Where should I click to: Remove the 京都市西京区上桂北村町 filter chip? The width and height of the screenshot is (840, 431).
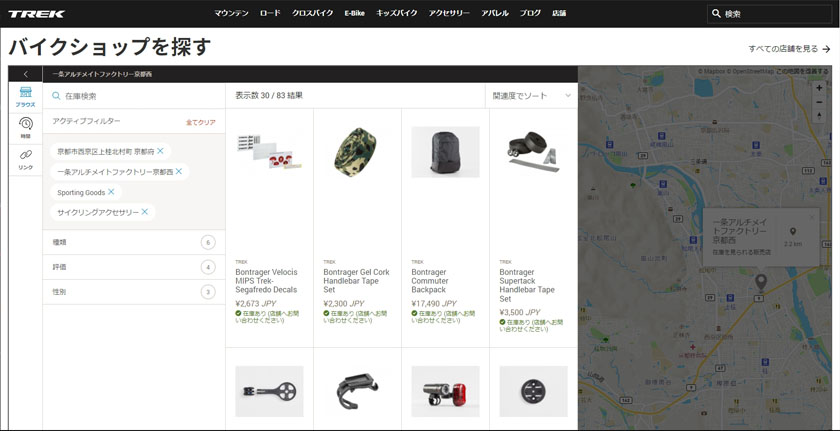point(160,152)
